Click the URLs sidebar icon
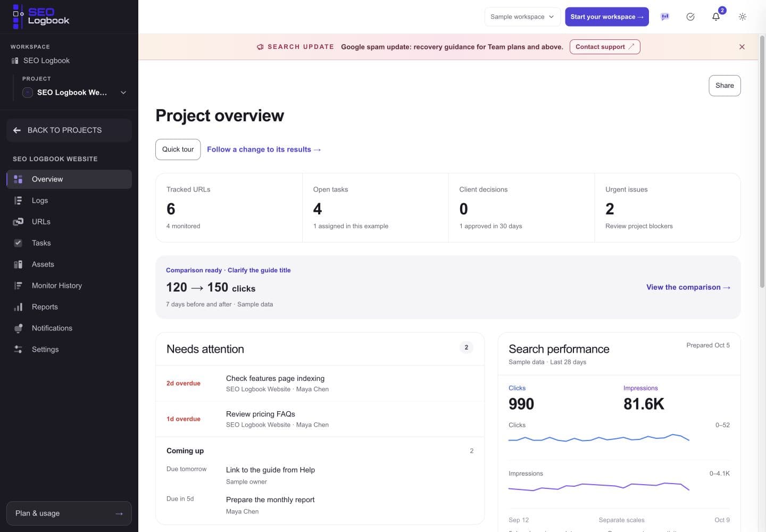Viewport: 766px width, 532px height. coord(18,222)
